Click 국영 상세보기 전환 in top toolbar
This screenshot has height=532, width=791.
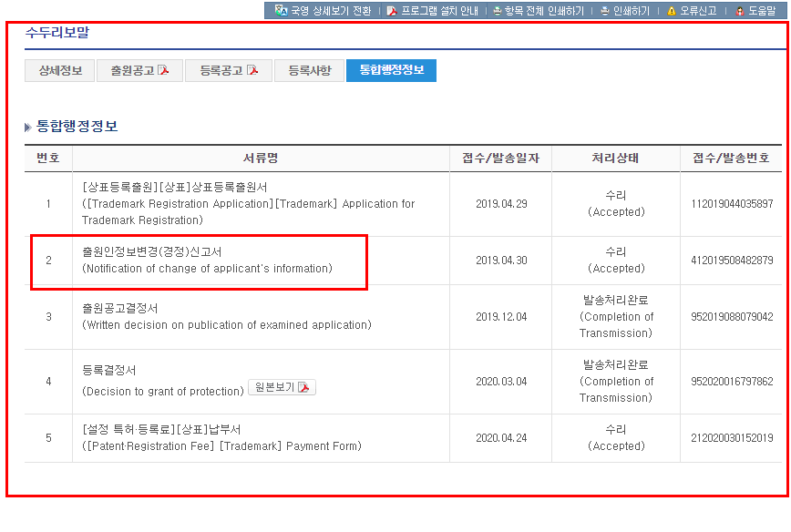point(331,11)
